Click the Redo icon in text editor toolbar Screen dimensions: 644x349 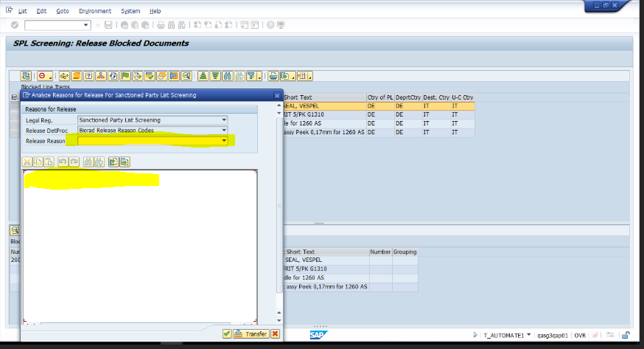pos(74,162)
